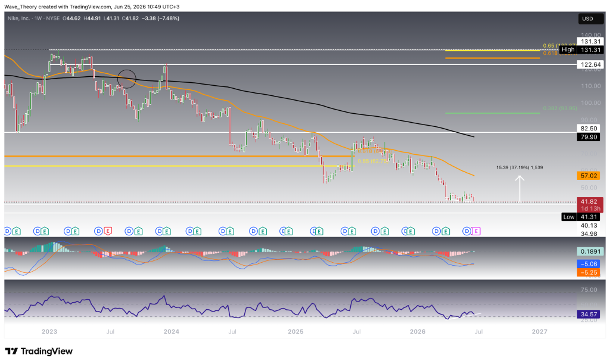
Task: Click the Nike, Inc. symbol title
Action: click(x=18, y=18)
